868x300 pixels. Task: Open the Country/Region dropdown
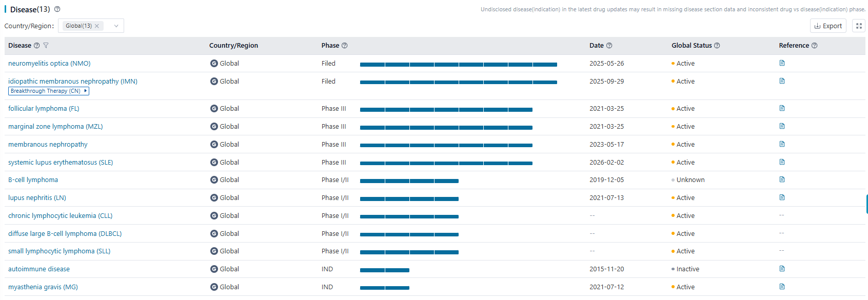(116, 26)
